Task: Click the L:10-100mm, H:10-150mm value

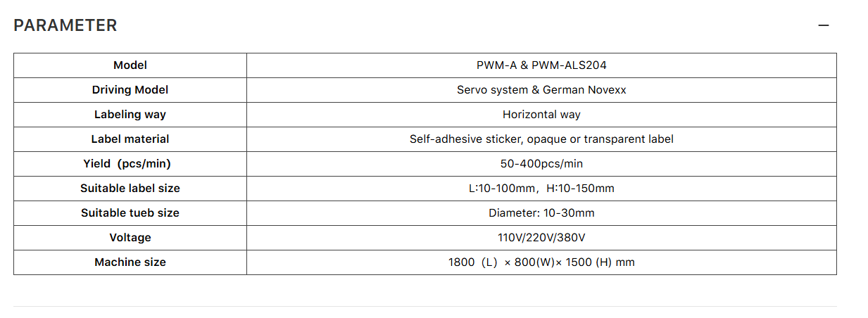Action: 541,189
